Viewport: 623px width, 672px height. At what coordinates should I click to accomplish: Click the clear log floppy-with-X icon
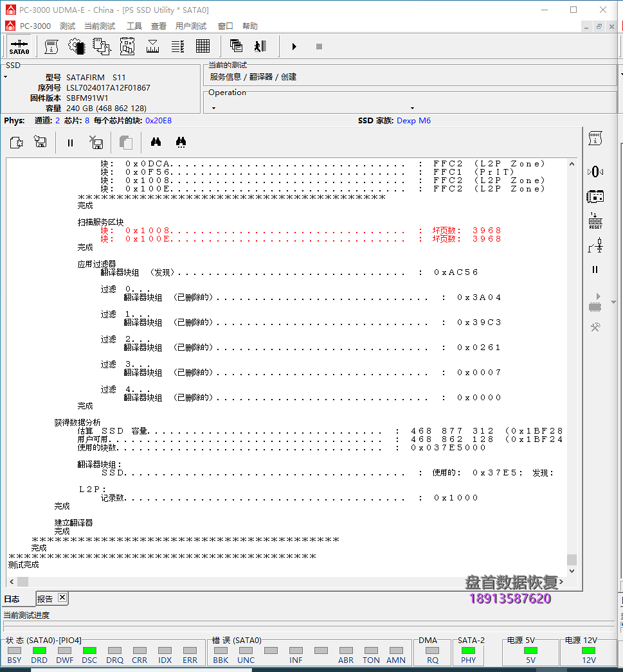pos(96,142)
